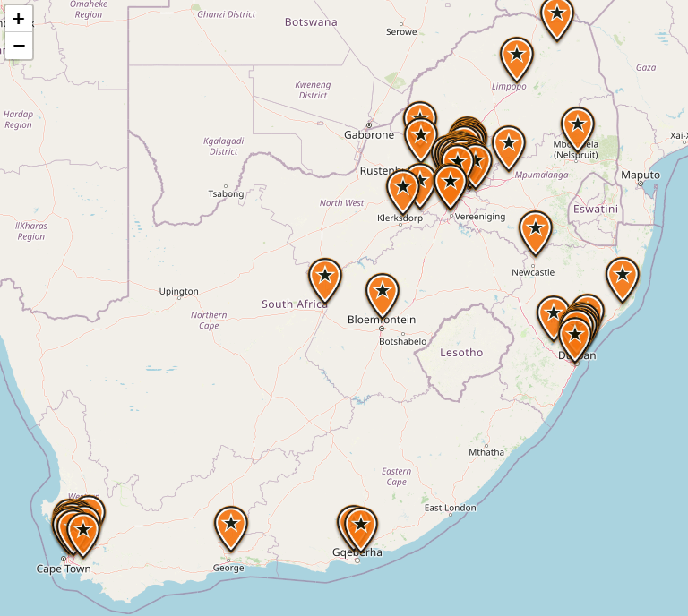Select the marker above the Limpopo label
Image resolution: width=688 pixels, height=616 pixels.
click(516, 60)
